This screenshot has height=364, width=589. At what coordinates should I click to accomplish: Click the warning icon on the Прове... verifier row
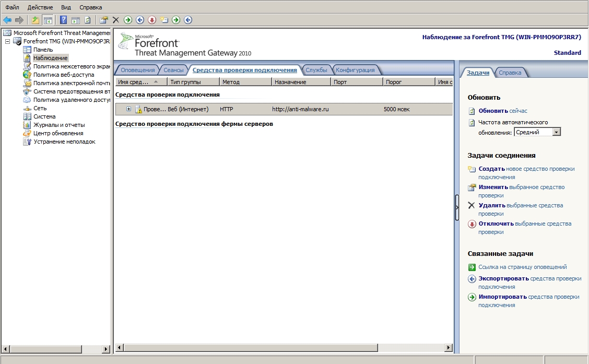[x=138, y=109]
